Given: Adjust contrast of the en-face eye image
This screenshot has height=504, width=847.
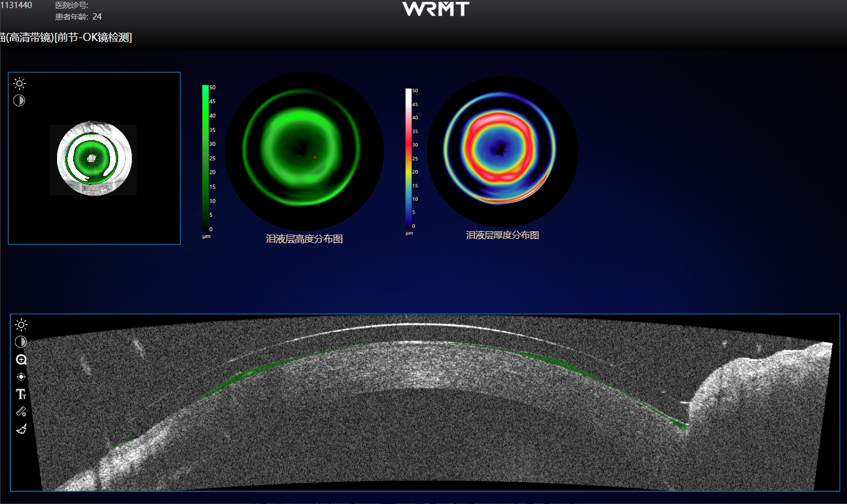Looking at the screenshot, I should (x=19, y=100).
